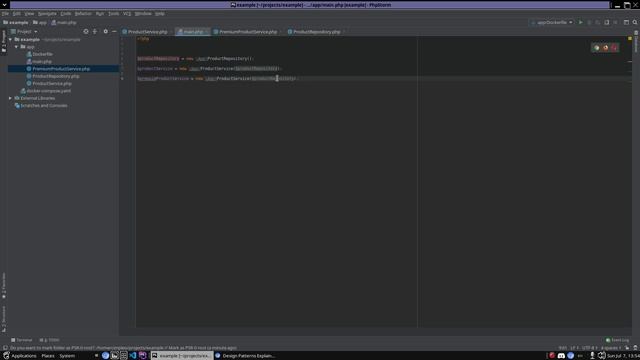Click the Stop icon in run toolbar

(x=615, y=22)
